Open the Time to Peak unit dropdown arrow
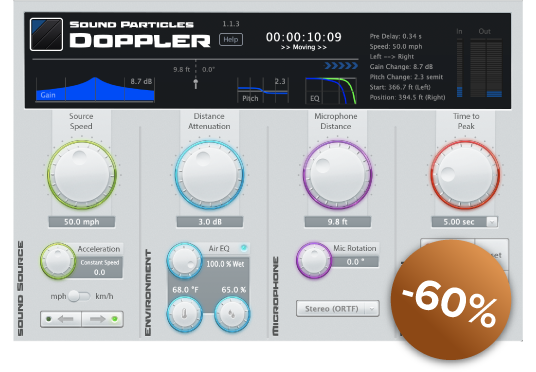 [x=492, y=222]
